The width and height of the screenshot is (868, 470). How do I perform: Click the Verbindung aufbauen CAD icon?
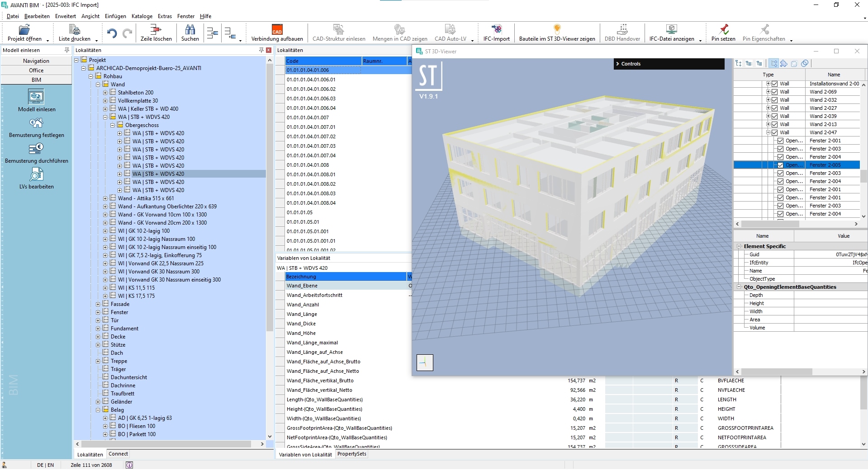(277, 30)
